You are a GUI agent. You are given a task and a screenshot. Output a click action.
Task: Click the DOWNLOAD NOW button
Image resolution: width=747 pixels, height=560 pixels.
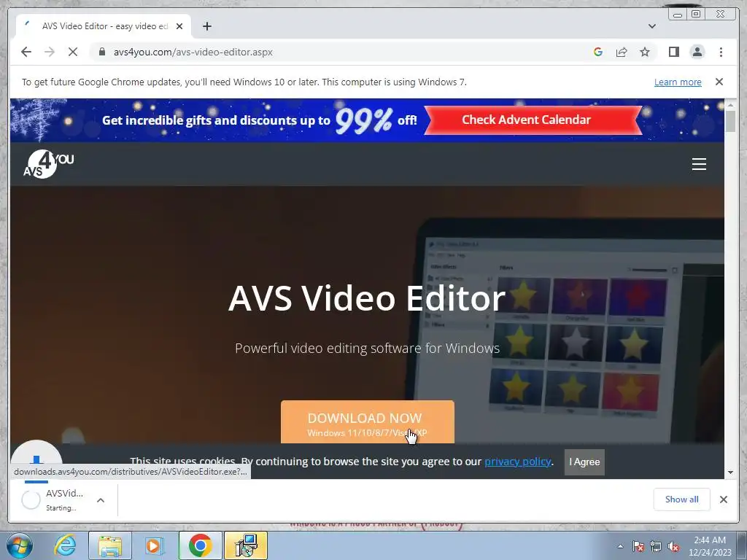click(x=368, y=422)
